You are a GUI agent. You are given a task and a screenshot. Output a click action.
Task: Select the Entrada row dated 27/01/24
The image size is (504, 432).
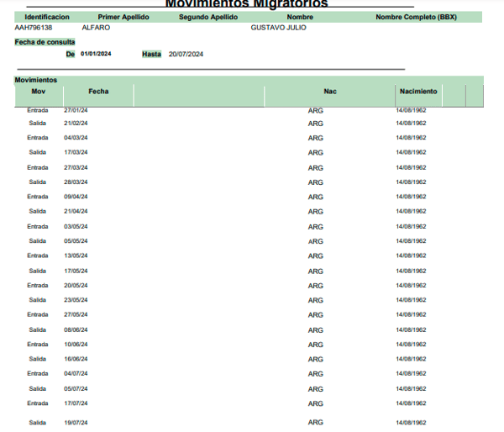(x=227, y=110)
